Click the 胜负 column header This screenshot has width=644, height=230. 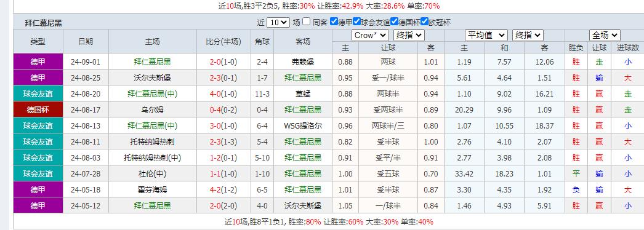pos(576,47)
